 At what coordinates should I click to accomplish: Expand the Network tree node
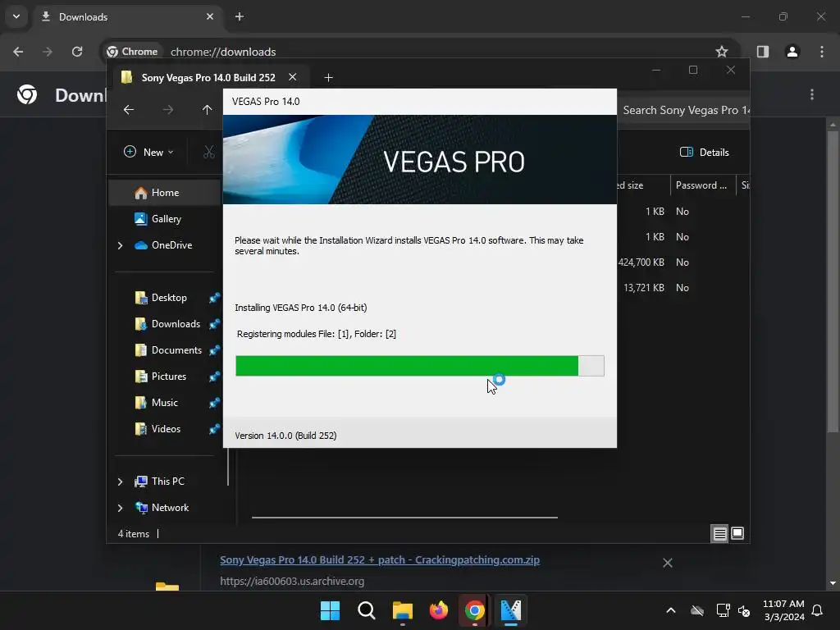[x=120, y=508]
